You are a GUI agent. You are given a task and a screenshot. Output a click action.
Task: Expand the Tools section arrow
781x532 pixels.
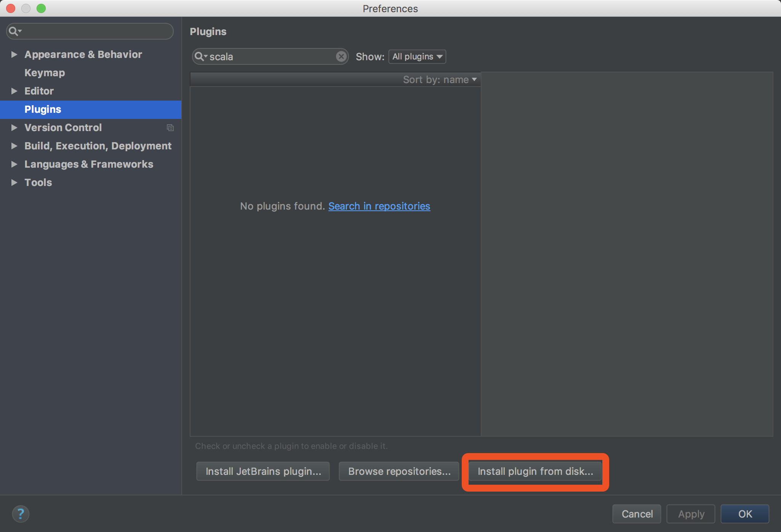tap(14, 183)
